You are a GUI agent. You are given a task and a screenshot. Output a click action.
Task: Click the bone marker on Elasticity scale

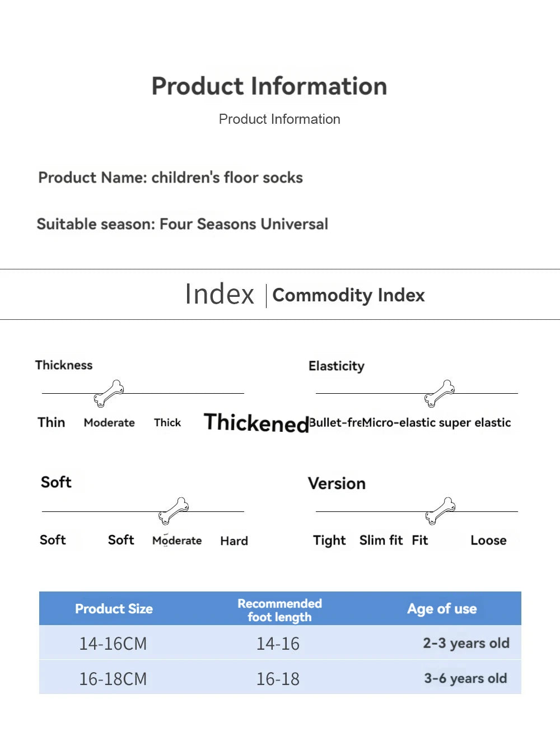point(440,393)
